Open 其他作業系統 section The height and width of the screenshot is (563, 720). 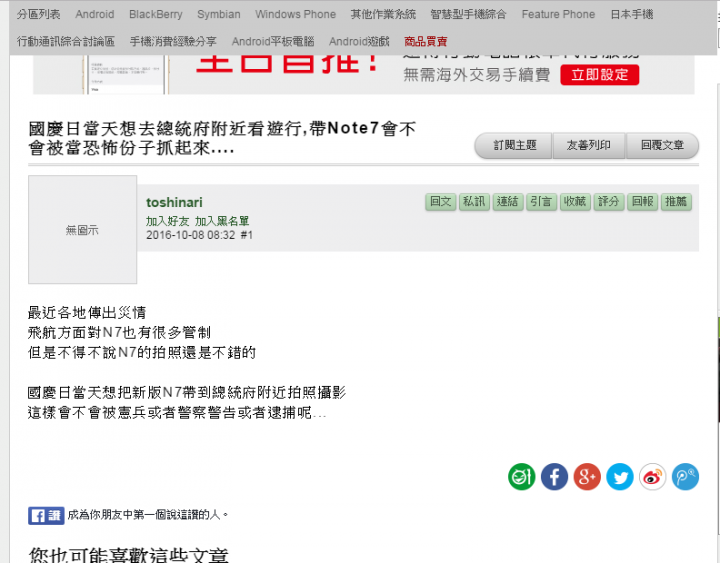[383, 14]
